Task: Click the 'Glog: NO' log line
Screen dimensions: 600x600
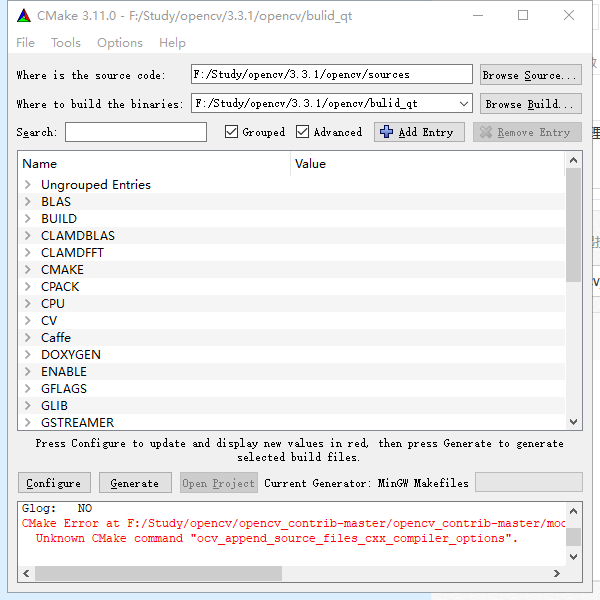Action: (57, 508)
